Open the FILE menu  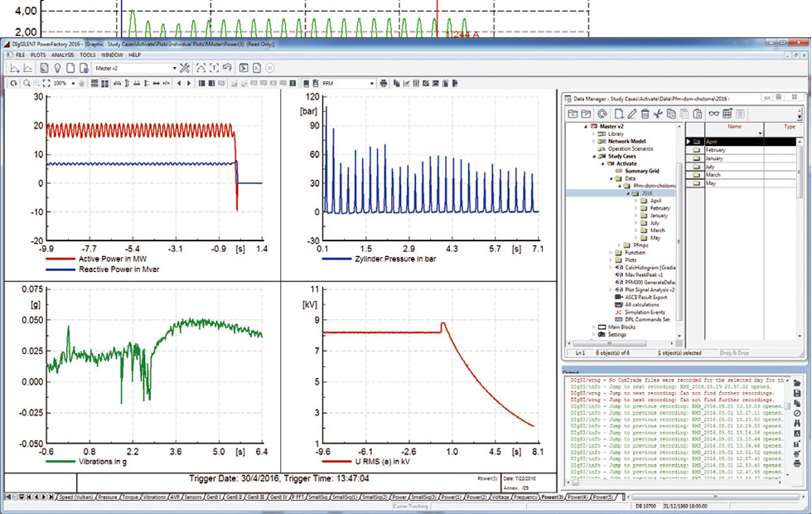(x=20, y=55)
